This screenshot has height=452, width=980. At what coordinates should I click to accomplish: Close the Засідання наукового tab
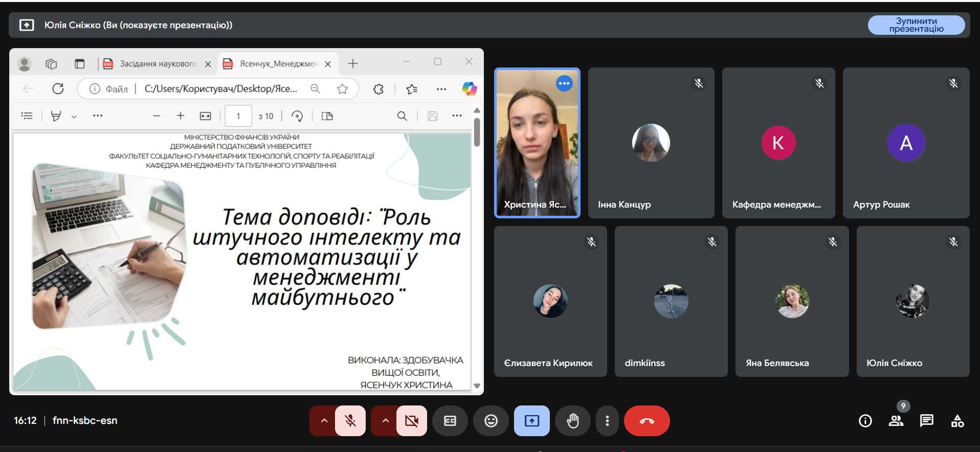point(208,64)
